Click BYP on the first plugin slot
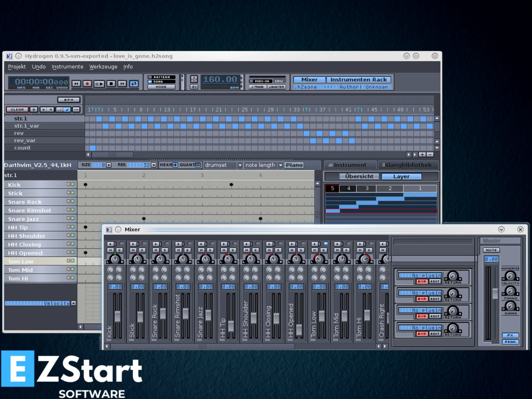532x399 pixels. [x=421, y=282]
